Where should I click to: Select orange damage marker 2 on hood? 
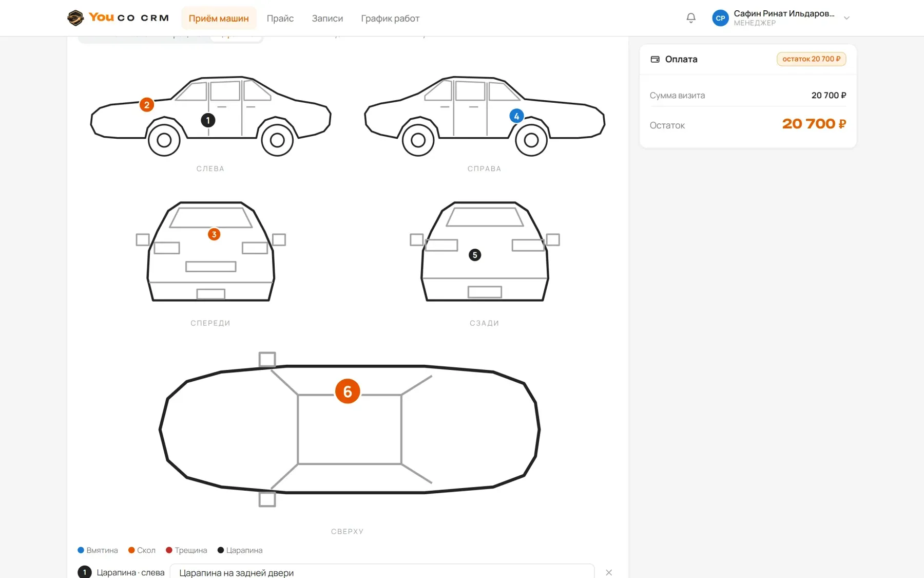pyautogui.click(x=147, y=105)
